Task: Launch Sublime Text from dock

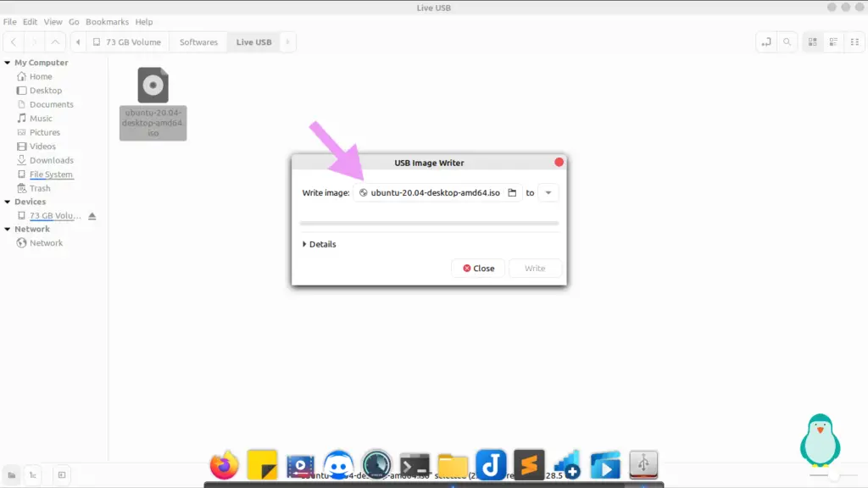Action: tap(529, 465)
